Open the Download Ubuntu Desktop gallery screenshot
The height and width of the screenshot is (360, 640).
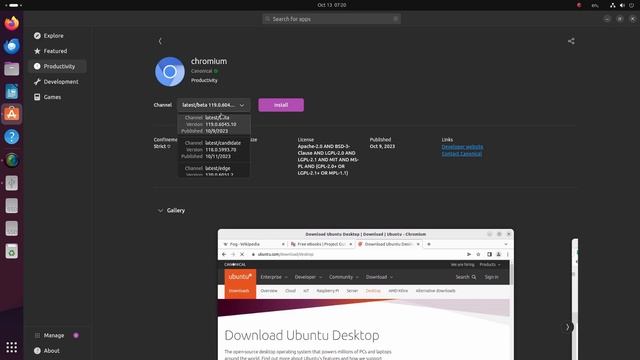366,294
